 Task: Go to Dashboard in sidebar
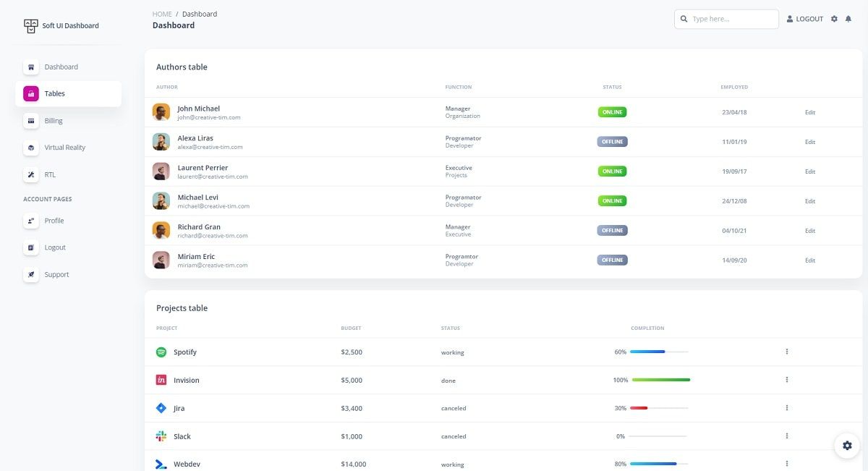pyautogui.click(x=68, y=67)
